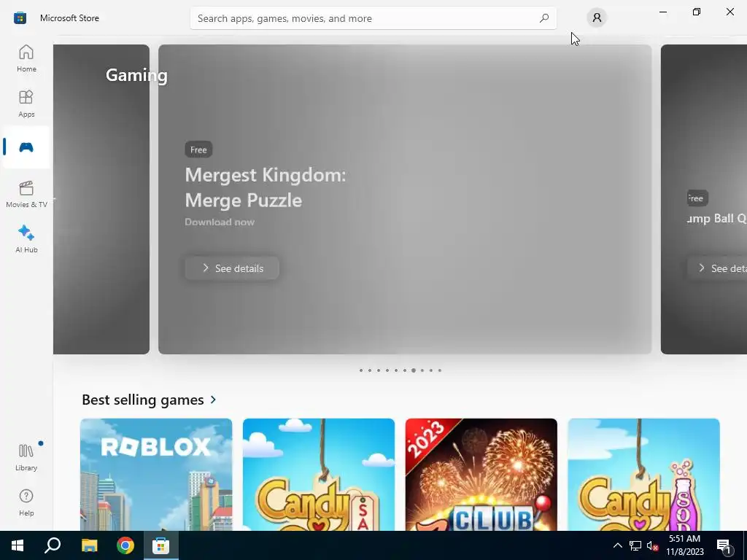Image resolution: width=747 pixels, height=560 pixels.
Task: Click the Free badge on Mergest Kingdom
Action: click(x=198, y=149)
